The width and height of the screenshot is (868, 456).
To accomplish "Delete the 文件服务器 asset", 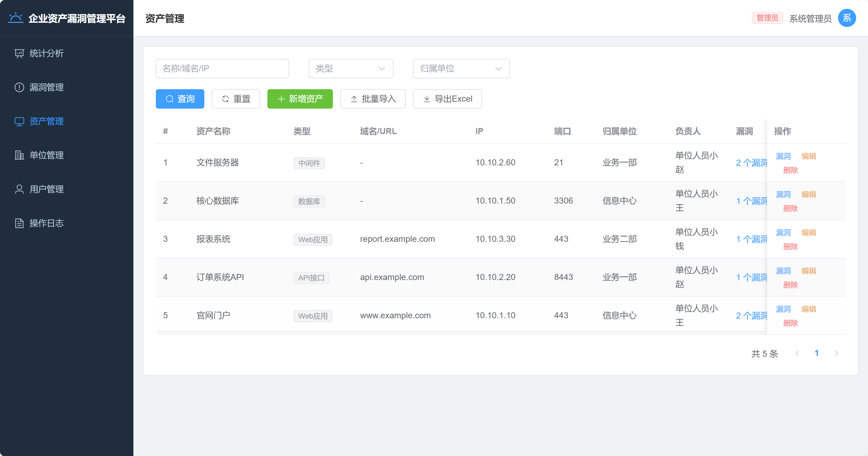I will (x=790, y=170).
